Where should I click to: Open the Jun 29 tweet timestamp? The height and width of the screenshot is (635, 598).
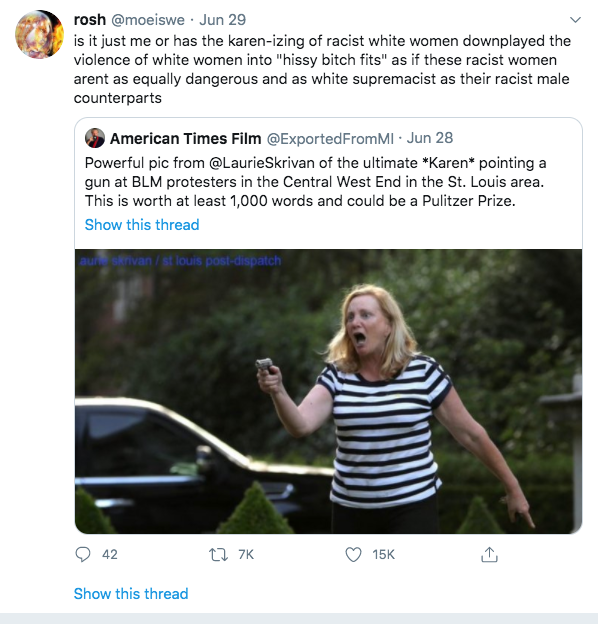tap(222, 20)
